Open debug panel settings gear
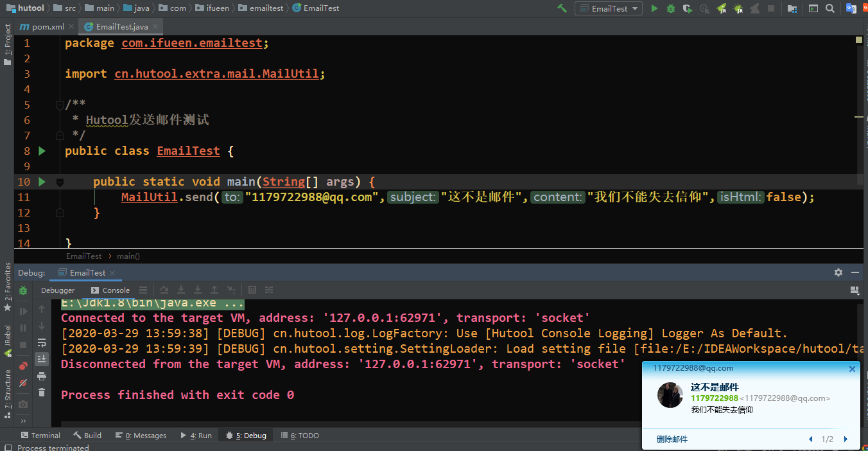The height and width of the screenshot is (451, 868). click(x=838, y=272)
